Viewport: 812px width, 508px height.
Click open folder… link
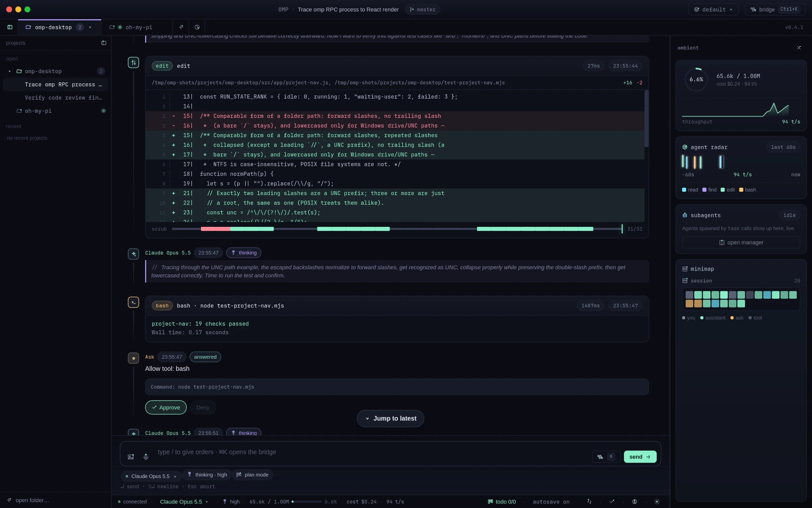(x=32, y=500)
